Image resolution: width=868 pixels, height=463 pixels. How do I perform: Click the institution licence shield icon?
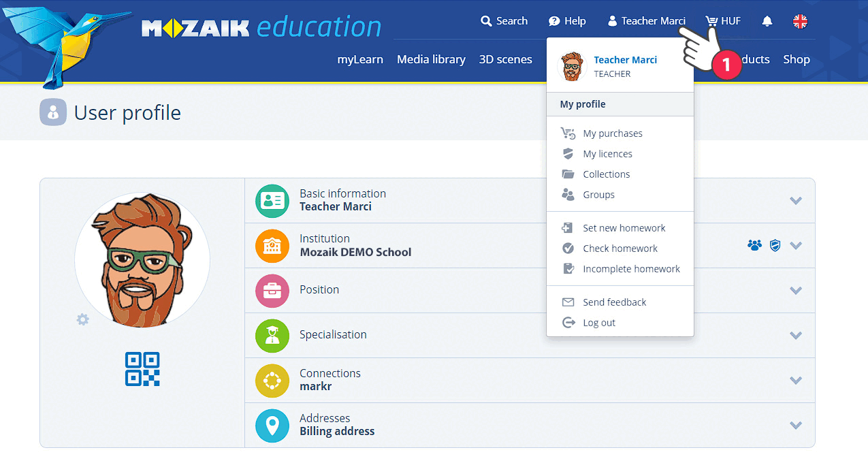coord(775,245)
